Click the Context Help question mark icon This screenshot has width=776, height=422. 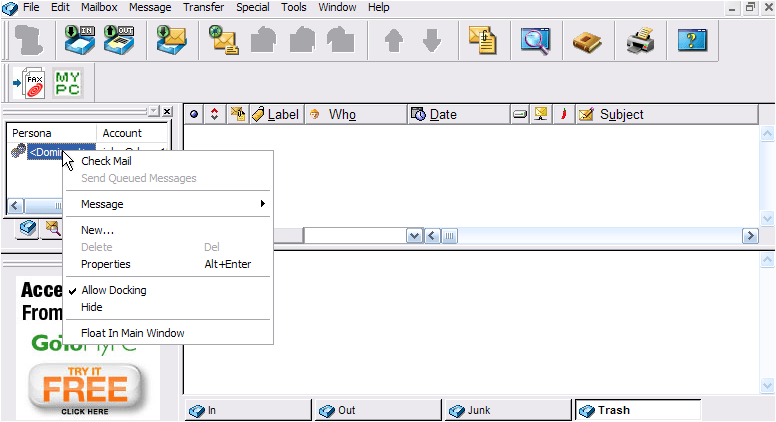pyautogui.click(x=692, y=40)
